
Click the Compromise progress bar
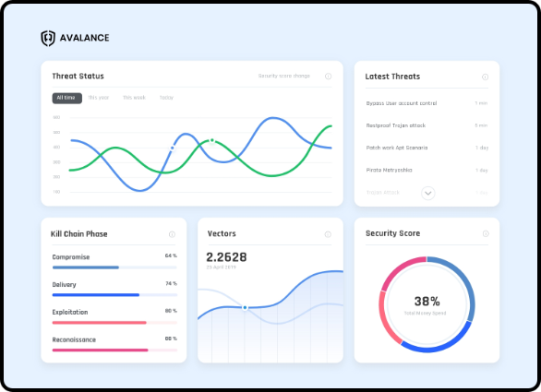(x=114, y=267)
